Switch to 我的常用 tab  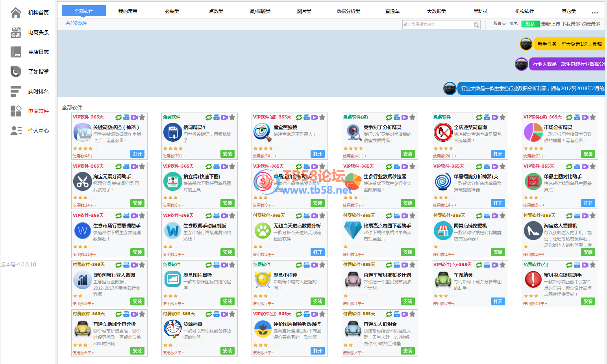pyautogui.click(x=128, y=11)
